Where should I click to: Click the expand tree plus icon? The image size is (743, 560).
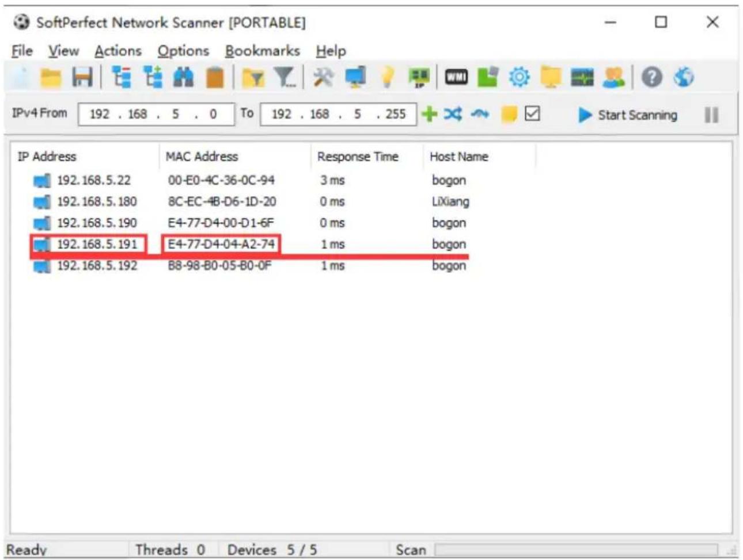coord(153,77)
